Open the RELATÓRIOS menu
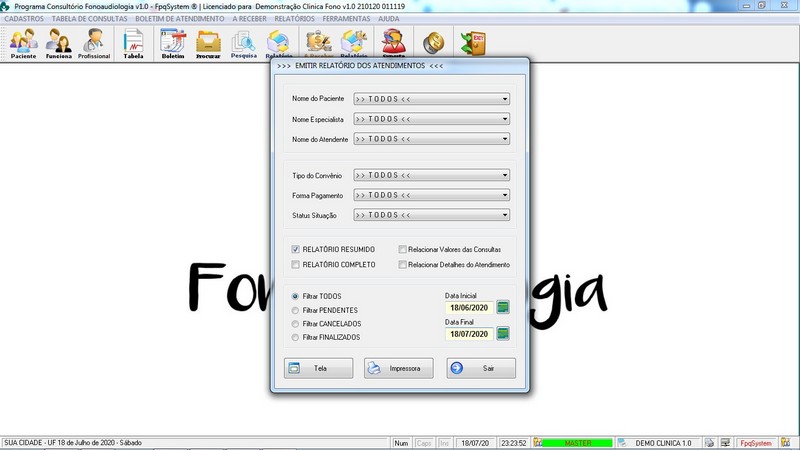 [x=294, y=18]
